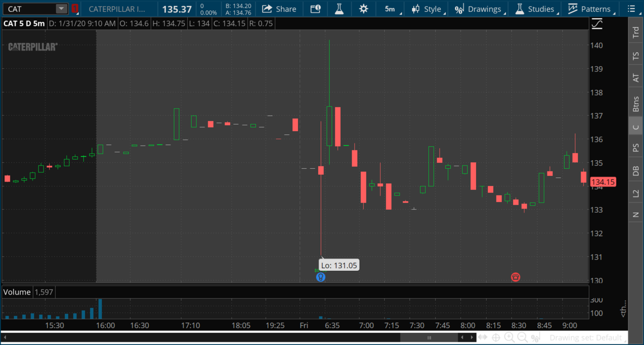Click the 9:00 time axis label
The width and height of the screenshot is (644, 345).
570,325
